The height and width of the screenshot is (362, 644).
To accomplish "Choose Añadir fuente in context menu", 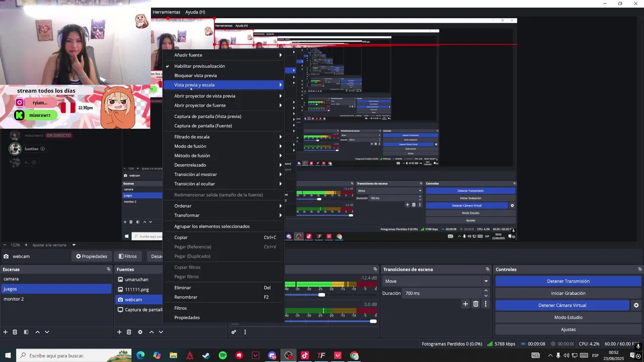I will point(223,55).
